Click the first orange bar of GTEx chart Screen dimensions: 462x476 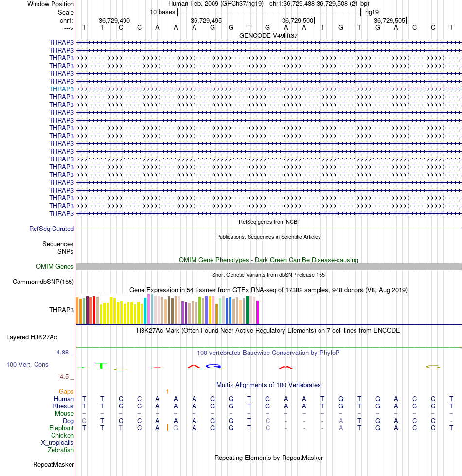[x=77, y=310]
